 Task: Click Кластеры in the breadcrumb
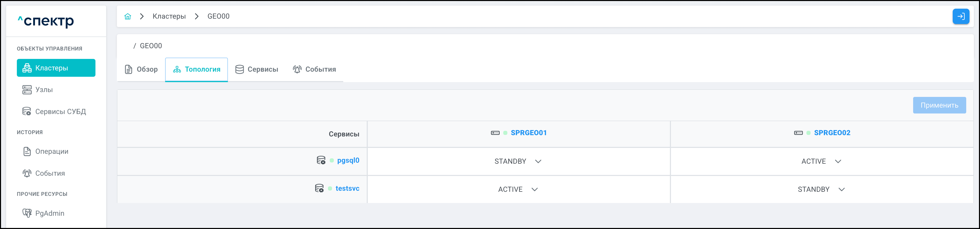click(169, 16)
